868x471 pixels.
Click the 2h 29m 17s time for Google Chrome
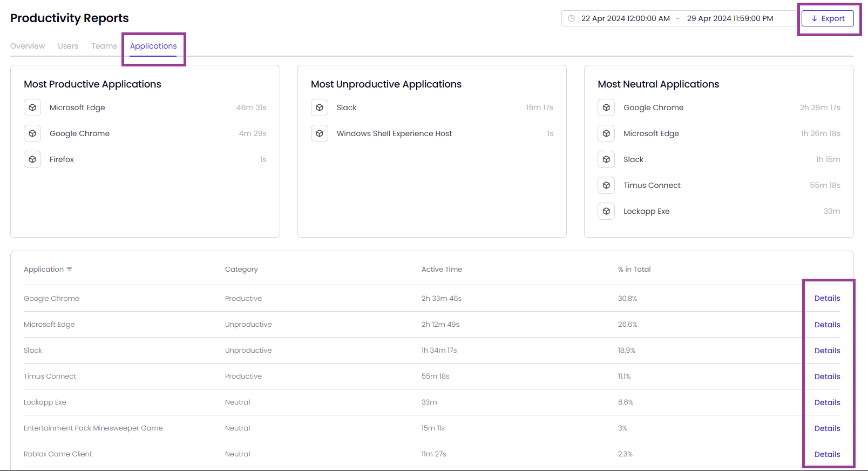[820, 107]
